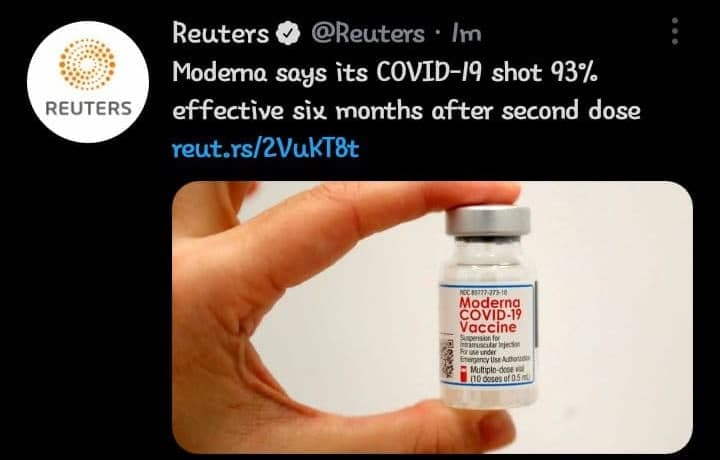The height and width of the screenshot is (460, 720).
Task: Click the word Moderna in tweet text
Action: pos(219,73)
